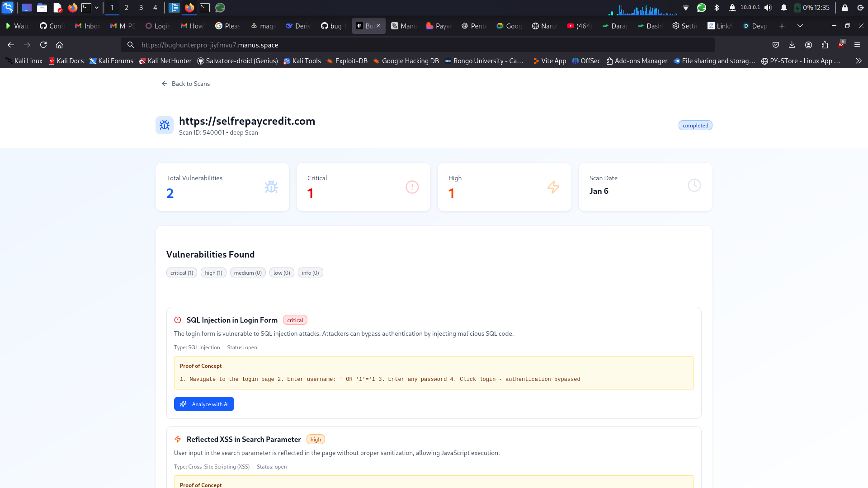
Task: Open the downloads panel icon
Action: [792, 45]
